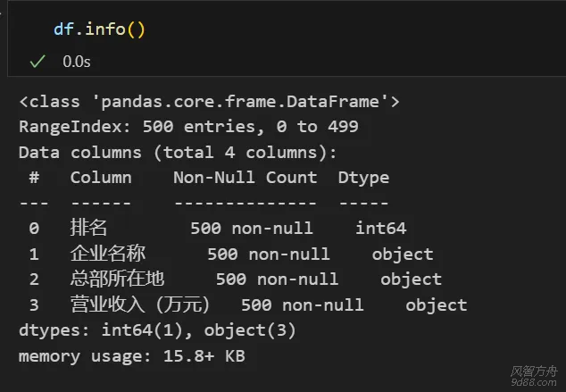This screenshot has height=392, width=566.
Task: Click the 'Column' header in output
Action: pyautogui.click(x=101, y=177)
